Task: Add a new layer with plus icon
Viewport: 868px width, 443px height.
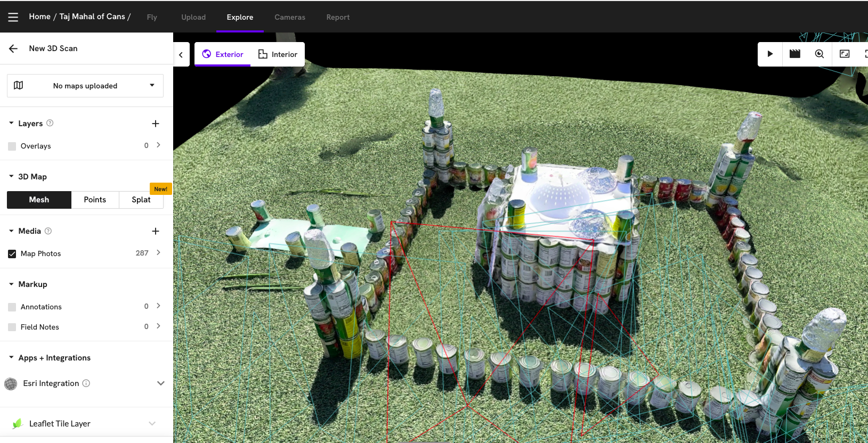Action: (156, 124)
